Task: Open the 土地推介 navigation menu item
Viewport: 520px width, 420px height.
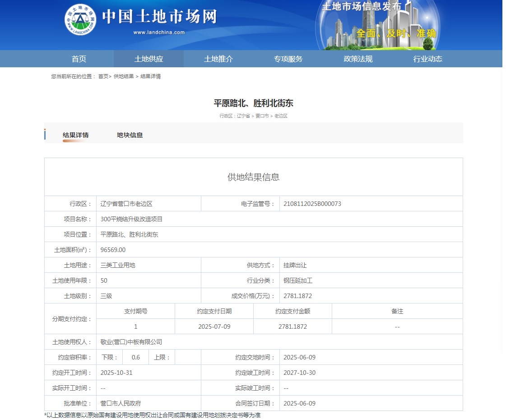Action: (x=218, y=59)
